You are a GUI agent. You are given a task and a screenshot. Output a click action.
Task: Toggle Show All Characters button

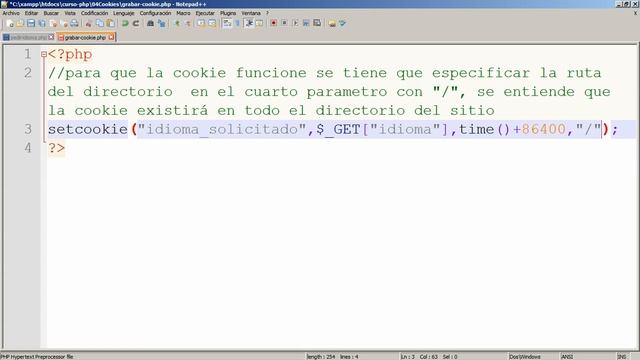(x=238, y=24)
